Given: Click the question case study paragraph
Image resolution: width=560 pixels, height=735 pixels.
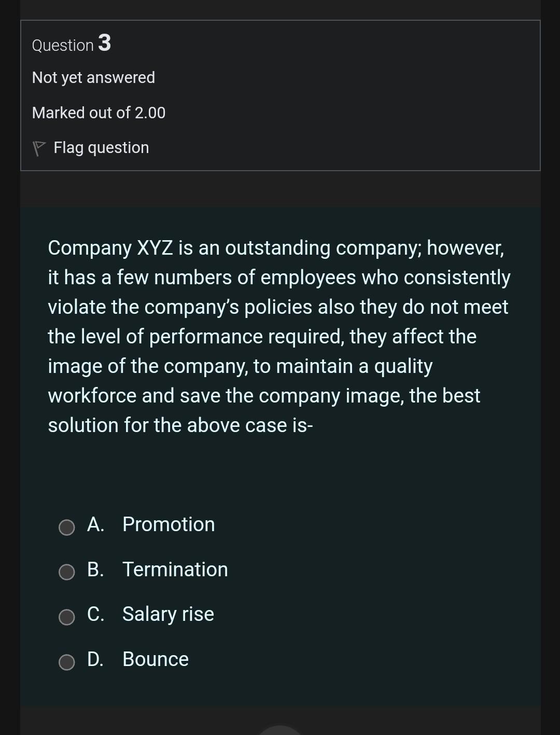Looking at the screenshot, I should pos(278,336).
